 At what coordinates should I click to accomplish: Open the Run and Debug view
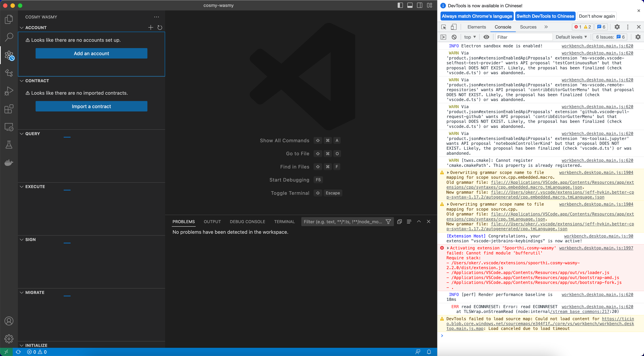(9, 91)
